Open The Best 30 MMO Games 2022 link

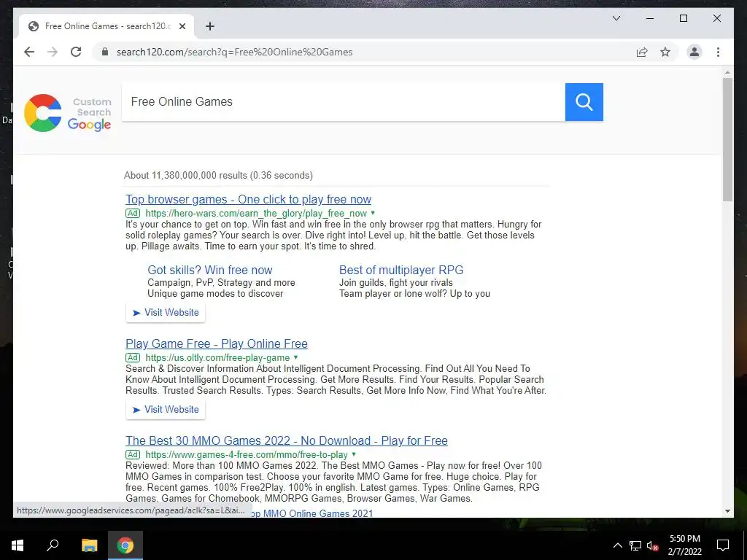(286, 440)
